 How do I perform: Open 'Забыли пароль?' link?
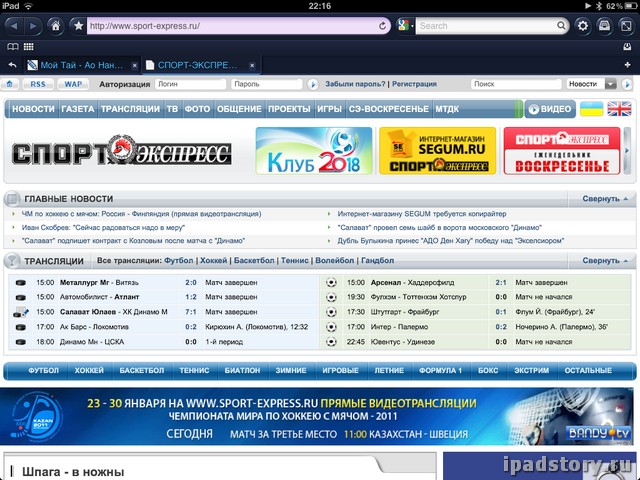355,84
